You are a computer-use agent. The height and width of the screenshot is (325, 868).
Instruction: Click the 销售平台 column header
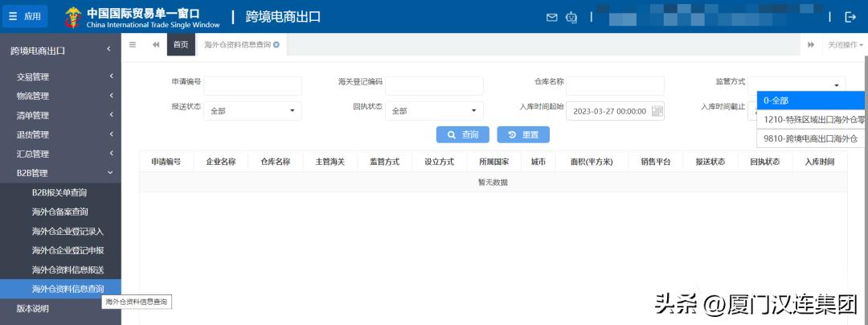pos(656,162)
